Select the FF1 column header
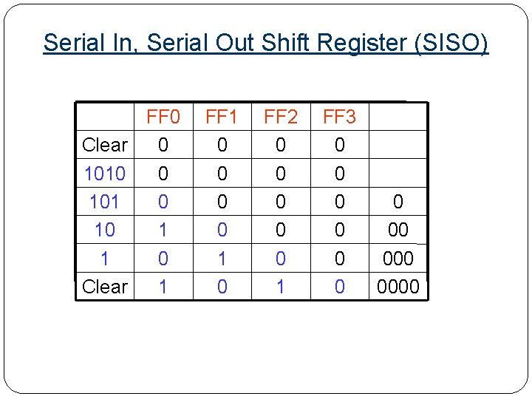 [x=222, y=117]
